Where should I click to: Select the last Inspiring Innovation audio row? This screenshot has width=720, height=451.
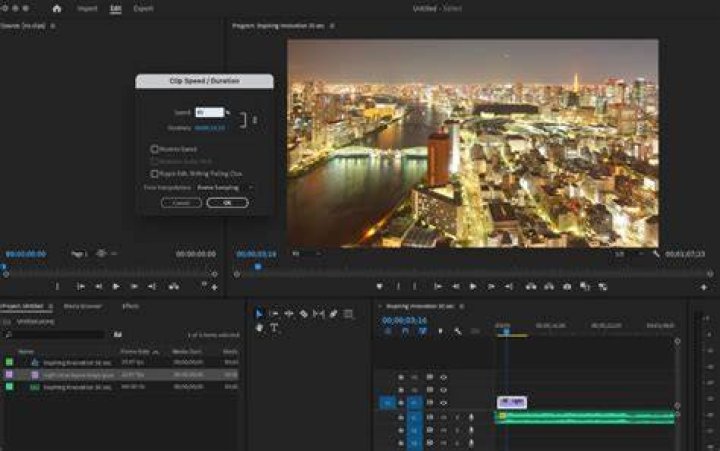120,387
